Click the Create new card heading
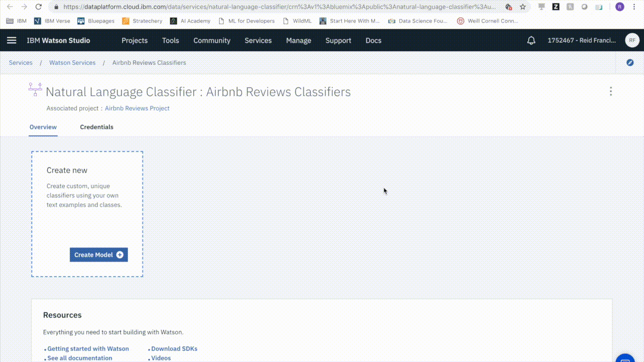The height and width of the screenshot is (362, 644). pyautogui.click(x=67, y=170)
